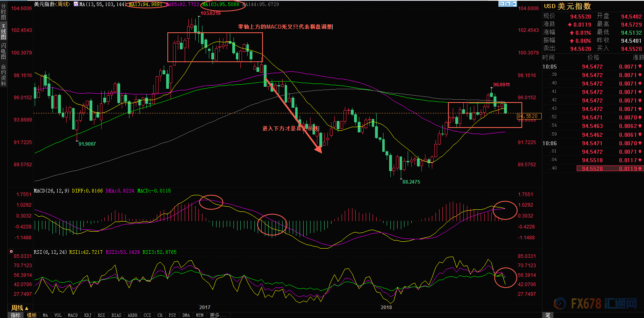Screen dimensions: 644x318
Task: Click the RSI1:42.7217 value
Action: (x=86, y=252)
